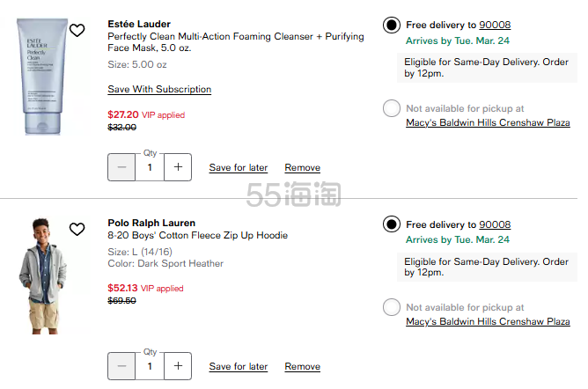The height and width of the screenshot is (389, 588).
Task: Increase quantity of Polo Ralph Lauren hoodie
Action: coord(178,366)
